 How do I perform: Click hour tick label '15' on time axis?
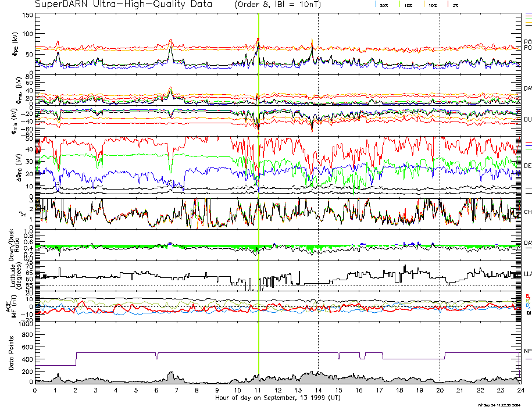[x=338, y=390]
